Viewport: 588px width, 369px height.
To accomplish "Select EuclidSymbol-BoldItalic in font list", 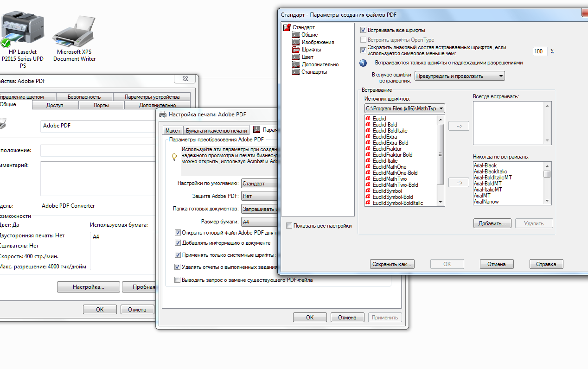I will point(398,203).
